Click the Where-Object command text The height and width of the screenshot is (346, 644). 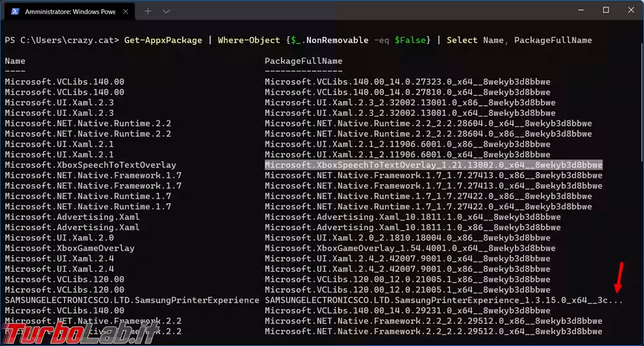click(248, 40)
